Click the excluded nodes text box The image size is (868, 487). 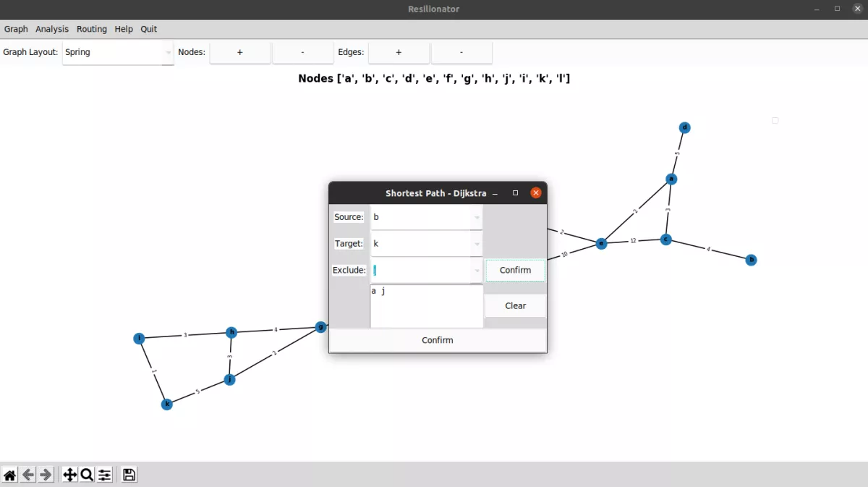pyautogui.click(x=426, y=306)
